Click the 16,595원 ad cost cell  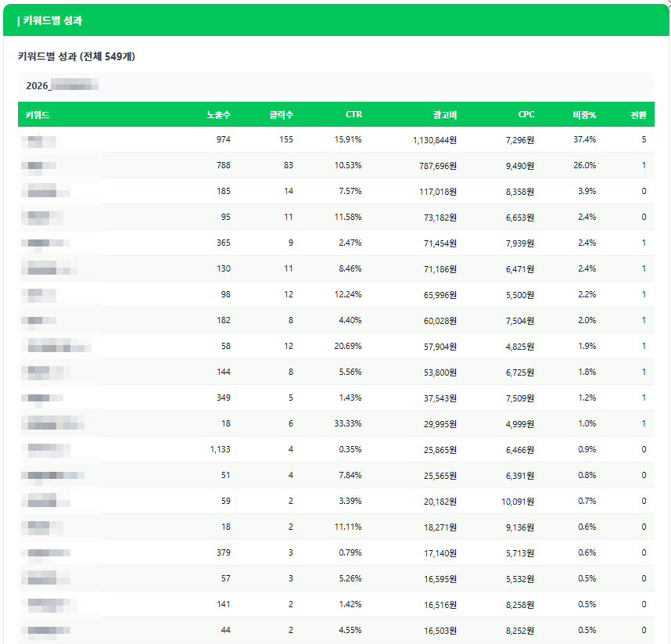(440, 579)
